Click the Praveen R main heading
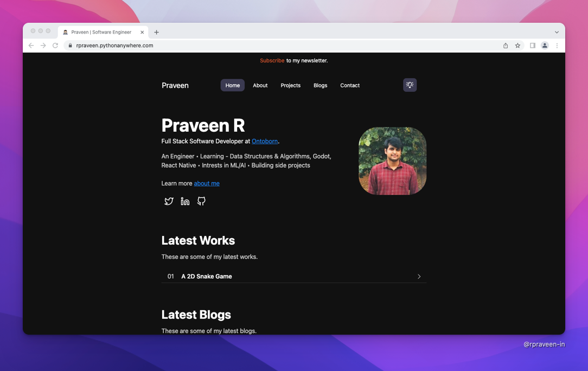The image size is (588, 371). coord(203,125)
